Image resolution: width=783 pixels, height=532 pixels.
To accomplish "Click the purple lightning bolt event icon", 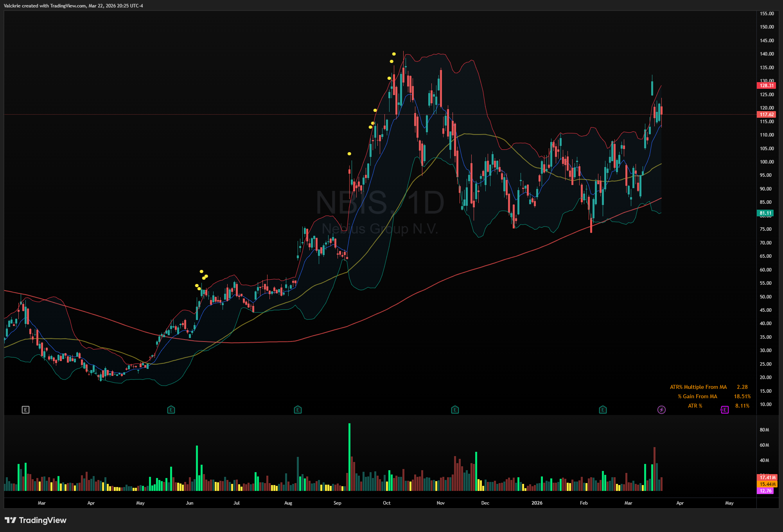I will pyautogui.click(x=661, y=410).
